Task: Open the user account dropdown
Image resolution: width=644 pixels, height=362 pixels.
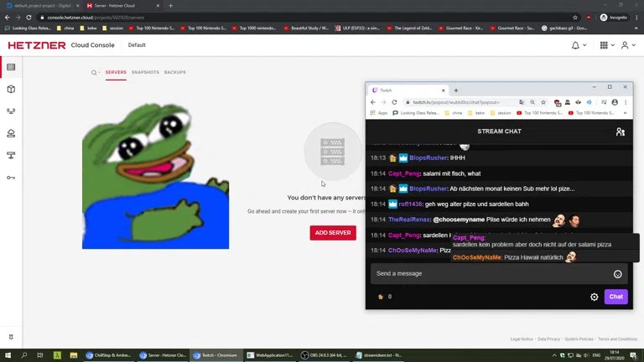Action: pos(627,45)
